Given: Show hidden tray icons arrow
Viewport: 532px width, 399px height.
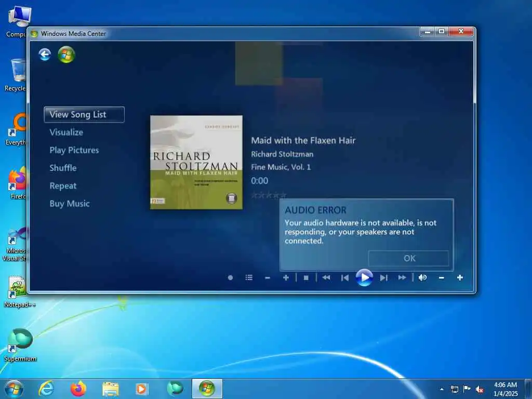Looking at the screenshot, I should (442, 389).
